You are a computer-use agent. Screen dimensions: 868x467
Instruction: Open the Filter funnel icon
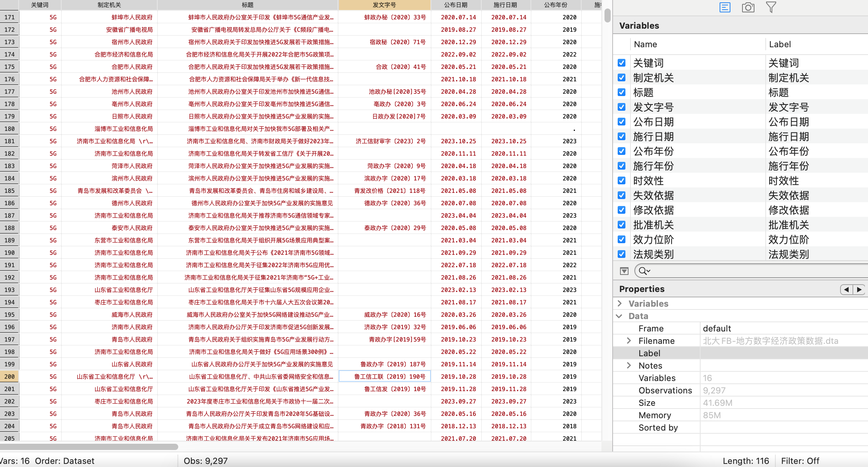click(771, 7)
